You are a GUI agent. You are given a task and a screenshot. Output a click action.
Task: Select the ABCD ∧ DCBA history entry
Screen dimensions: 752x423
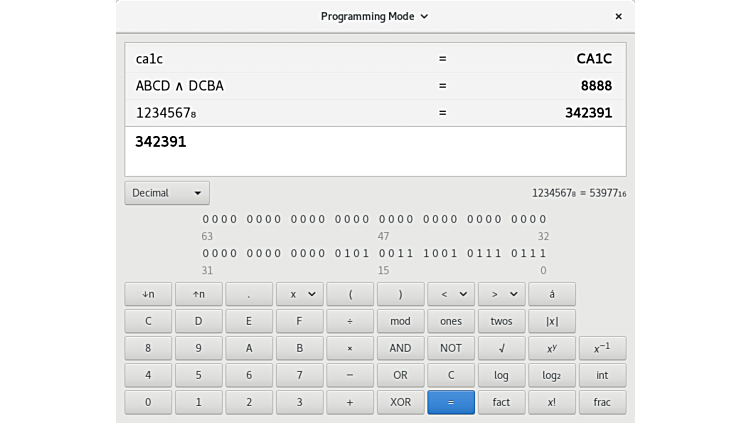tap(374, 86)
